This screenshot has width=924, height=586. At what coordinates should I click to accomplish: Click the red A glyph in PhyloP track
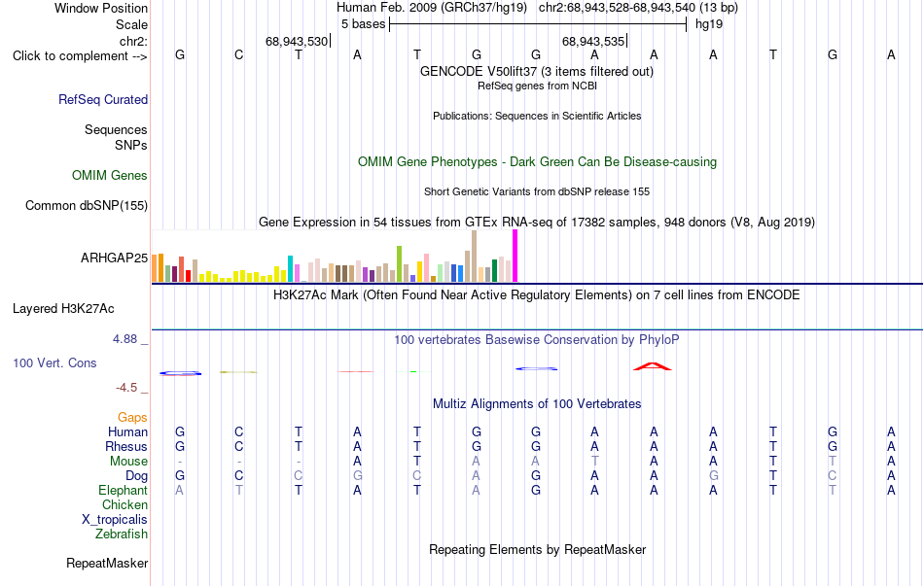[653, 366]
